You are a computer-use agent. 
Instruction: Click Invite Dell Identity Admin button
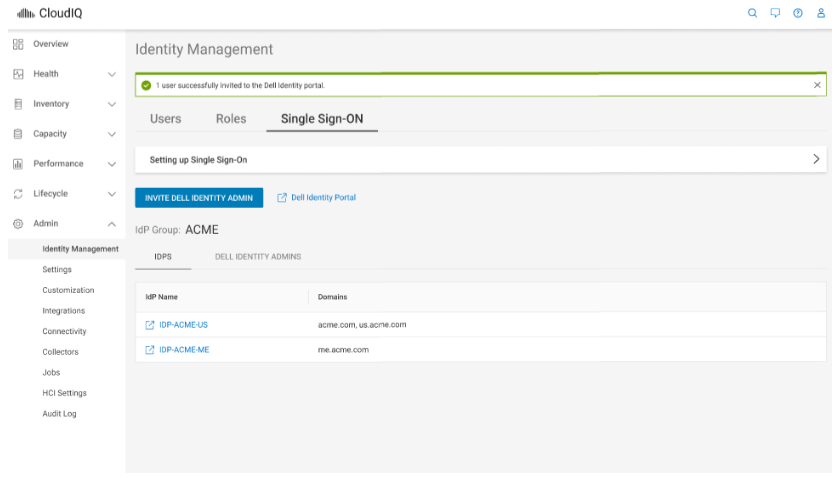coord(199,198)
